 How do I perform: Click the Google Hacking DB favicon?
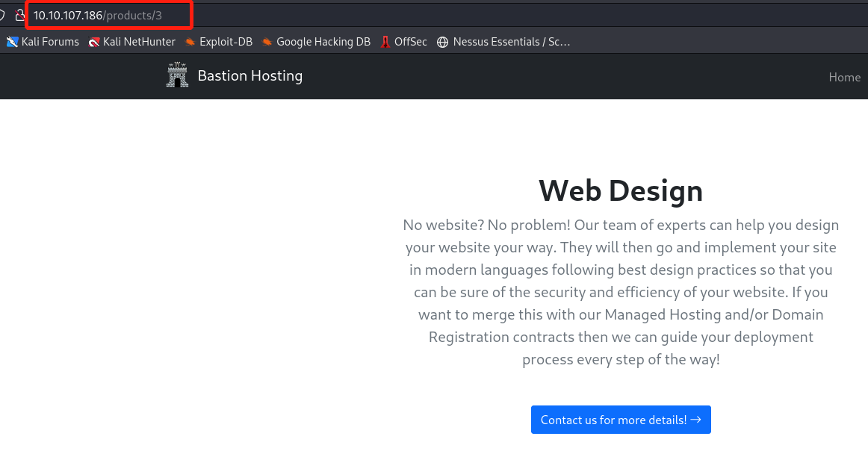[x=267, y=42]
